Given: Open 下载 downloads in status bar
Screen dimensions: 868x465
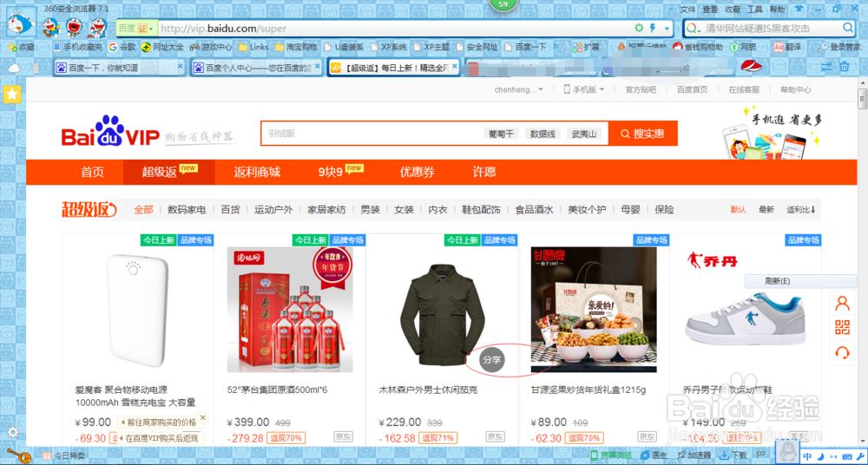Looking at the screenshot, I should [x=733, y=455].
